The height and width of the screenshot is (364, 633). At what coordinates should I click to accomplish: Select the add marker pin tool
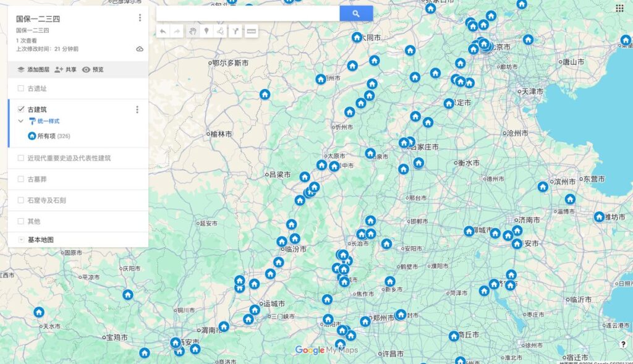tap(206, 31)
